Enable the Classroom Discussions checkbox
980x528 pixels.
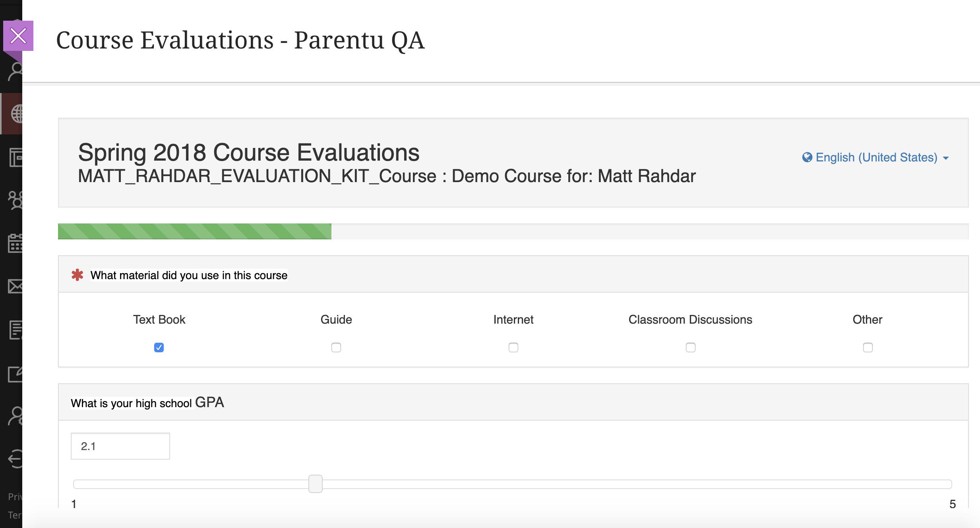pos(690,347)
